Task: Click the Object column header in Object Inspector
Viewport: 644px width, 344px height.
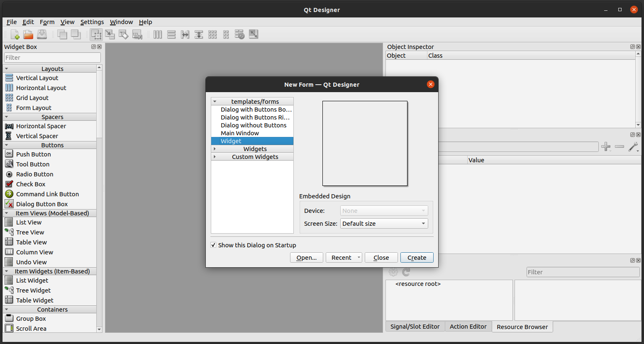Action: pyautogui.click(x=406, y=56)
